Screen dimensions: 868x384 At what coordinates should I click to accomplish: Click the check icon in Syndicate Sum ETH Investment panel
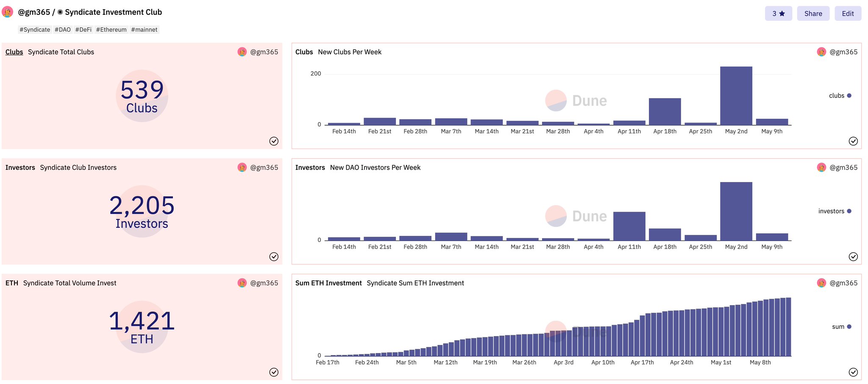pyautogui.click(x=853, y=372)
